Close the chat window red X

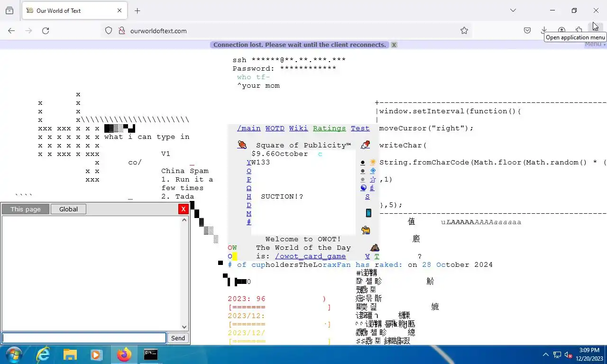(x=184, y=209)
